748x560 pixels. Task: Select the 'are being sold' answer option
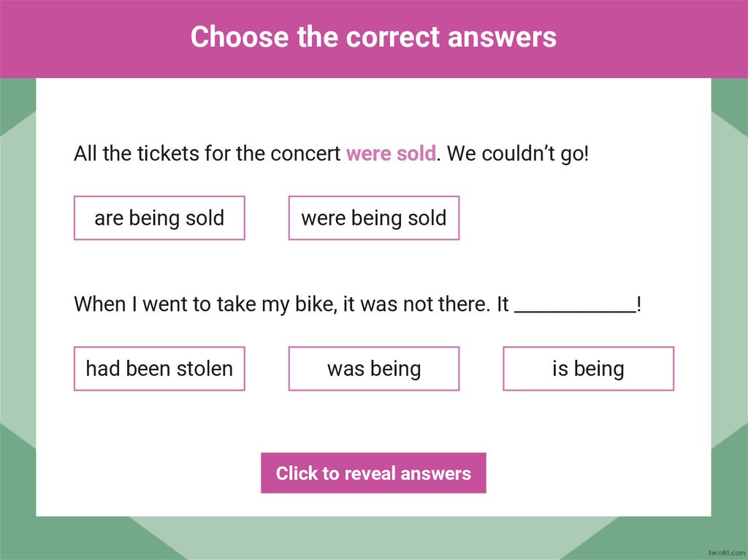(x=159, y=218)
